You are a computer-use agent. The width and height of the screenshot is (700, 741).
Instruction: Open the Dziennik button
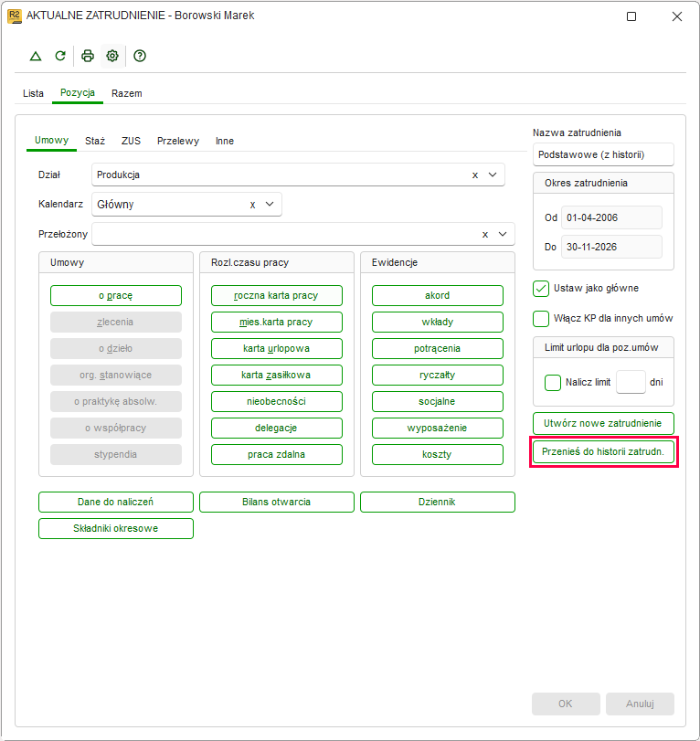(437, 502)
